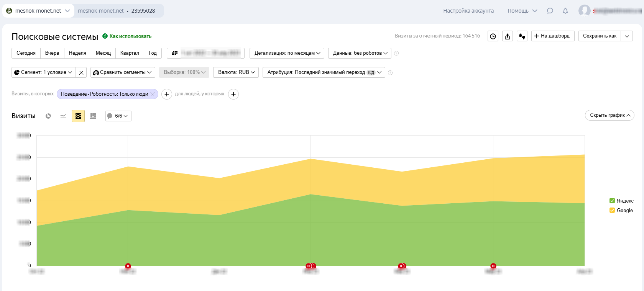This screenshot has width=644, height=291.
Task: Switch to the line chart view icon
Action: (63, 116)
